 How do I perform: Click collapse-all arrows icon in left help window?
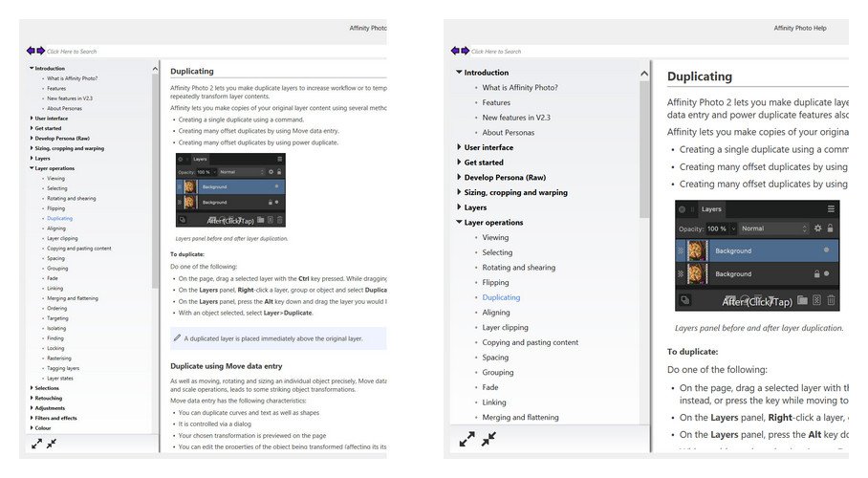point(52,444)
